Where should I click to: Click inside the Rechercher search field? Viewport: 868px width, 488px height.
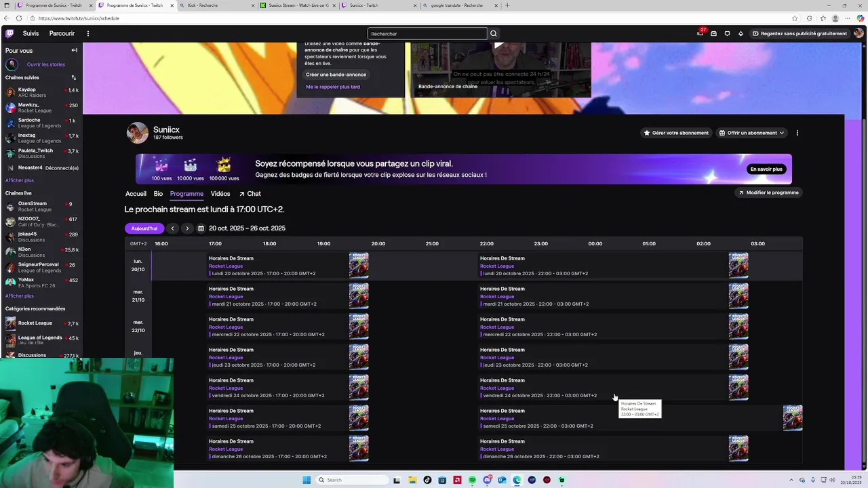tap(427, 33)
